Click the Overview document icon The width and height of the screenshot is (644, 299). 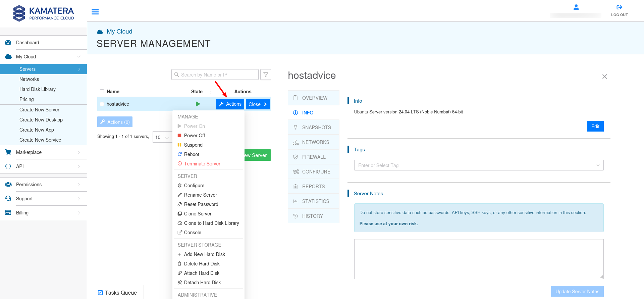(x=296, y=98)
